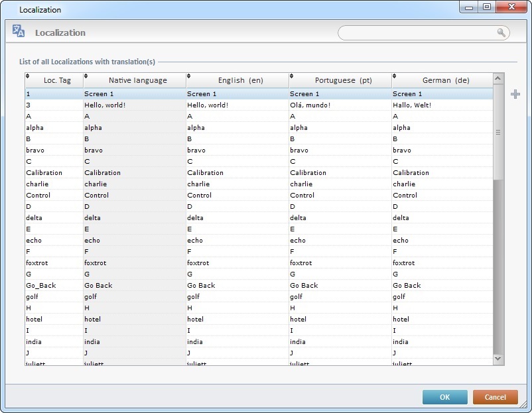
Task: Select 'Calibration' in English column
Action: (206, 173)
